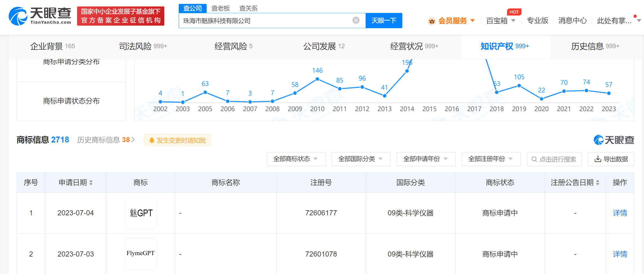Clear the company search field
The width and height of the screenshot is (644, 274).
[x=356, y=20]
